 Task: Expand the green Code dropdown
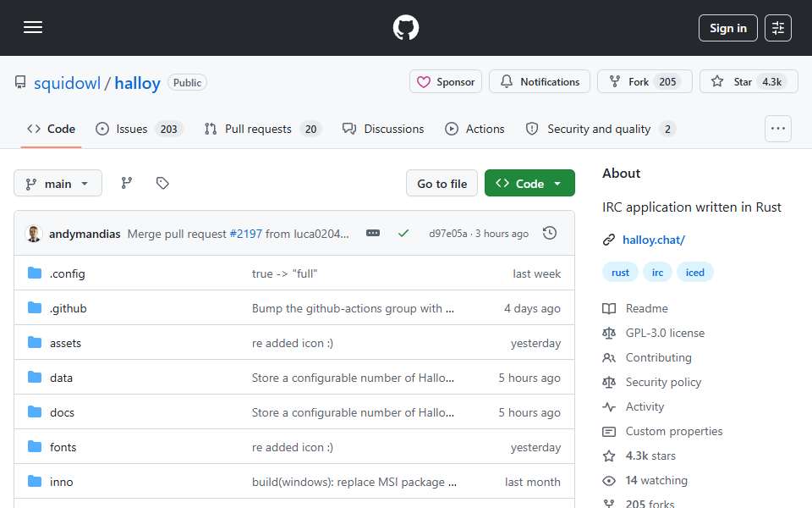pyautogui.click(x=529, y=184)
